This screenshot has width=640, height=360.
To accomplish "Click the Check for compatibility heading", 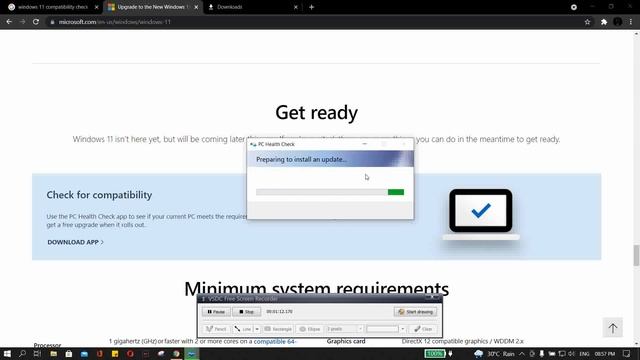I will [x=99, y=195].
